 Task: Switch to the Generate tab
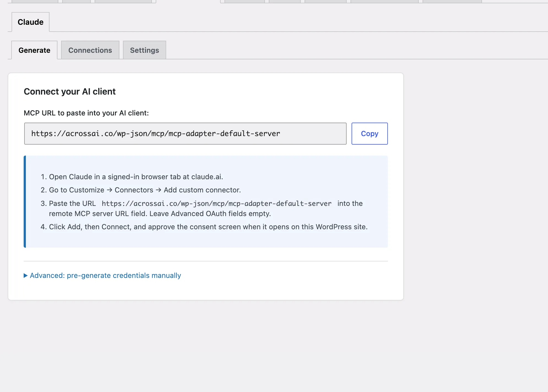pyautogui.click(x=34, y=50)
